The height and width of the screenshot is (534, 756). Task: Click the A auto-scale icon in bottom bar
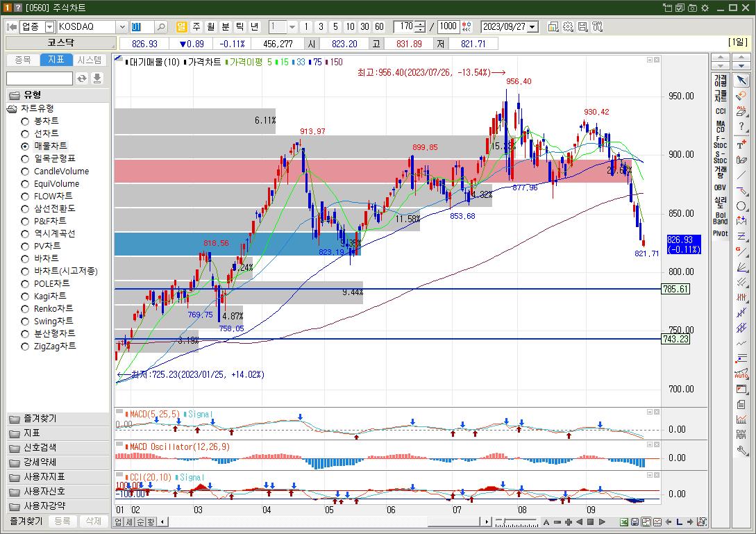[x=546, y=522]
